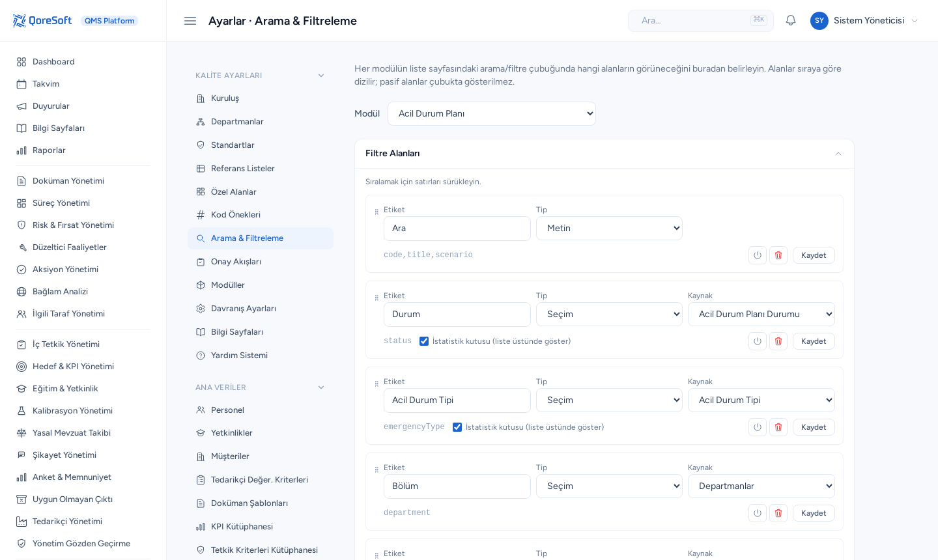The width and height of the screenshot is (938, 560).
Task: Delete the Bölüm filter row
Action: (778, 513)
